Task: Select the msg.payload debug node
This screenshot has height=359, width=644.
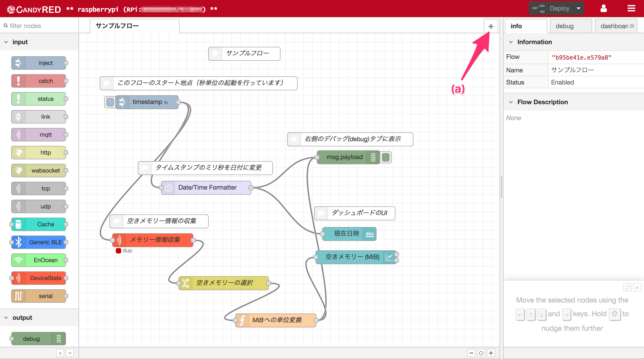Action: (348, 157)
